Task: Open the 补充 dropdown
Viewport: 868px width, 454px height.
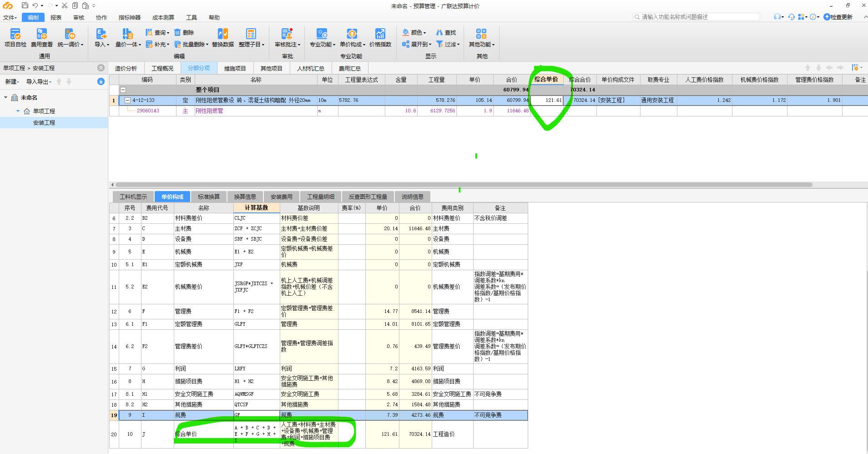Action: [157, 44]
